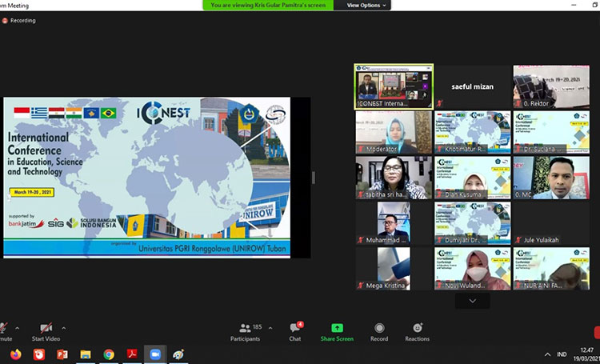
Task: Click the shared ICONEST conference slide
Action: tap(147, 178)
